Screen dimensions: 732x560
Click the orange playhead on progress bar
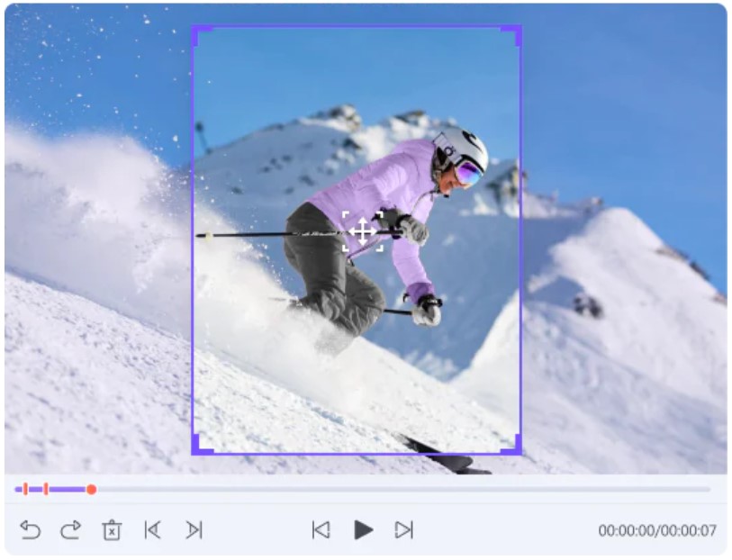click(92, 490)
